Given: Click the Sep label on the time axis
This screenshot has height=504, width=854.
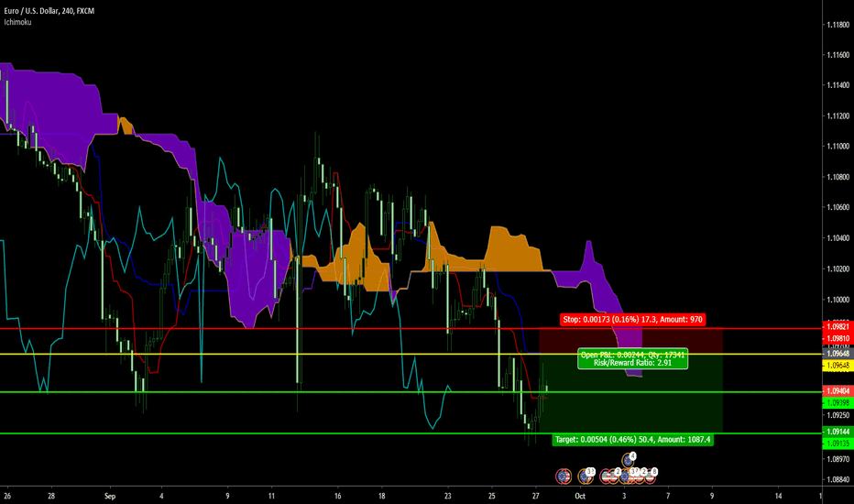Looking at the screenshot, I should pyautogui.click(x=110, y=496).
